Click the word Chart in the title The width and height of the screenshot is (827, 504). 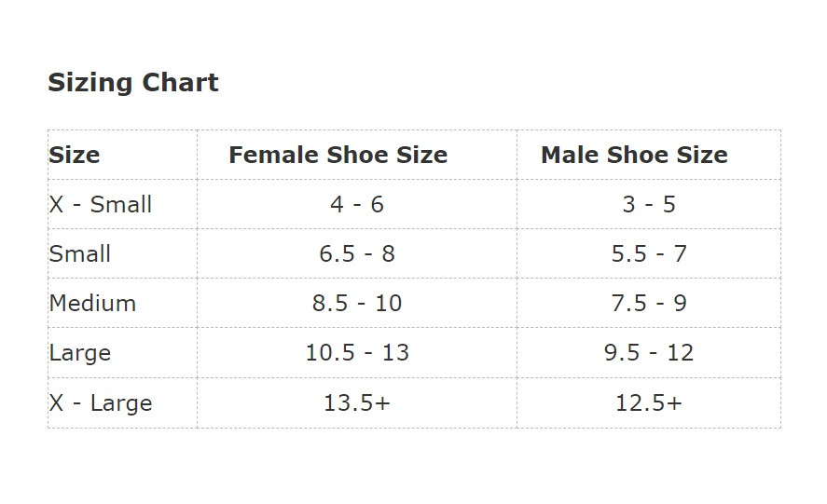click(x=180, y=83)
